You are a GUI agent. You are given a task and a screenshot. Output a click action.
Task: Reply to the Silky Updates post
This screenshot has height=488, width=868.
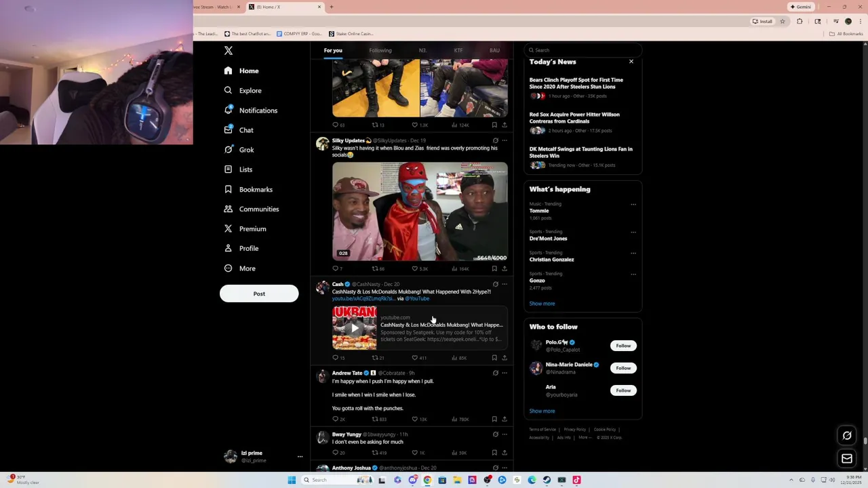[x=335, y=268]
